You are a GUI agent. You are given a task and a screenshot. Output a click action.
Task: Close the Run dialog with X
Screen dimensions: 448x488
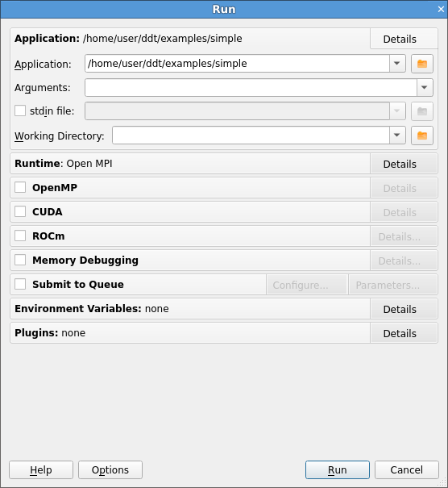(x=441, y=10)
